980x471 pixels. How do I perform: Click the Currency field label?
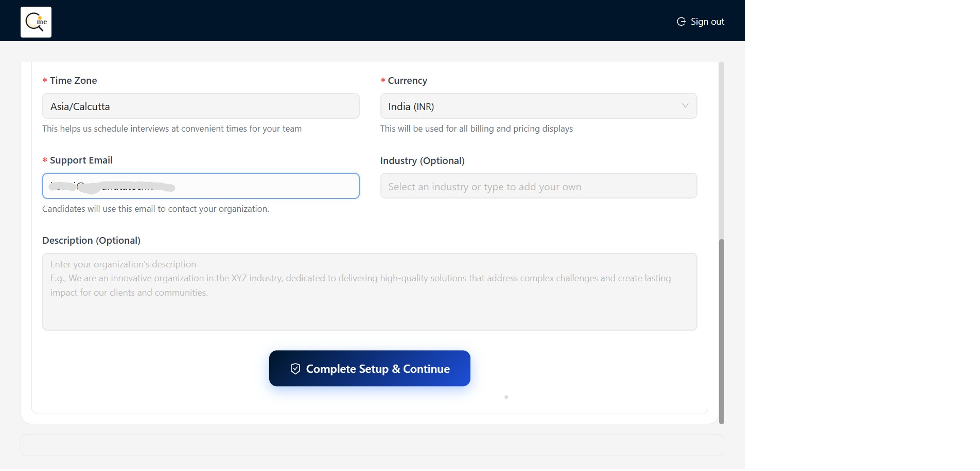407,81
